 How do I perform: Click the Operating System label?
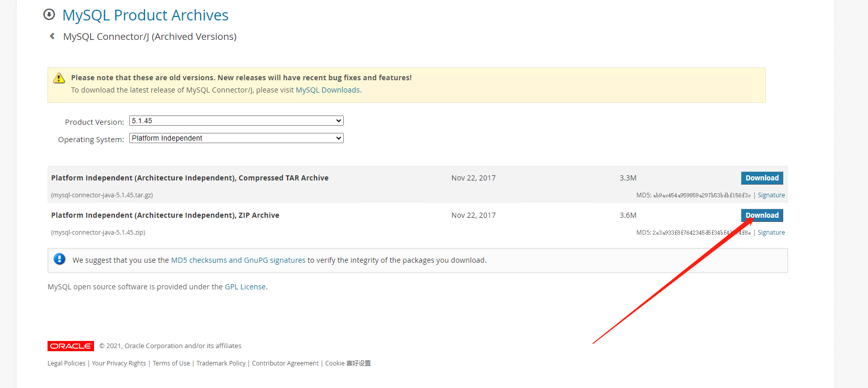[91, 140]
